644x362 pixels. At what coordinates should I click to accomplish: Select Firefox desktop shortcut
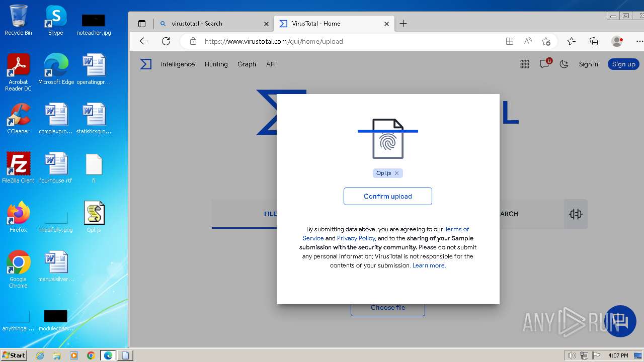click(18, 217)
